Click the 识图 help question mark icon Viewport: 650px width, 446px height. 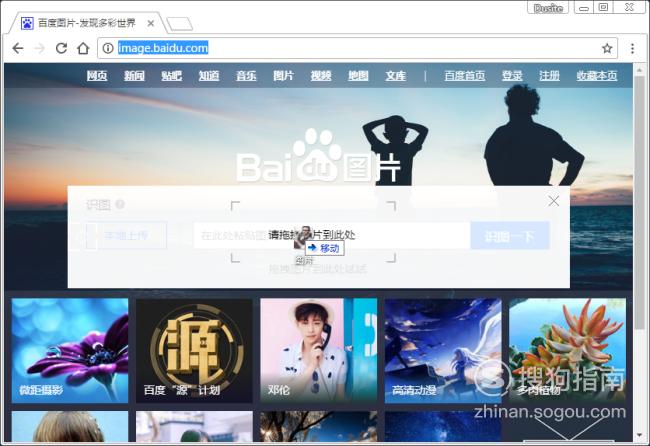[120, 204]
